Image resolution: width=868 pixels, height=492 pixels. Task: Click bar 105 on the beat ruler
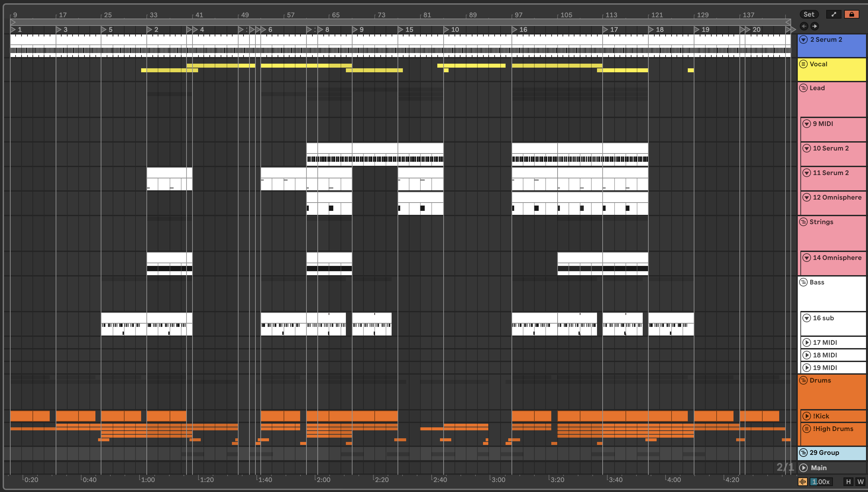point(566,15)
